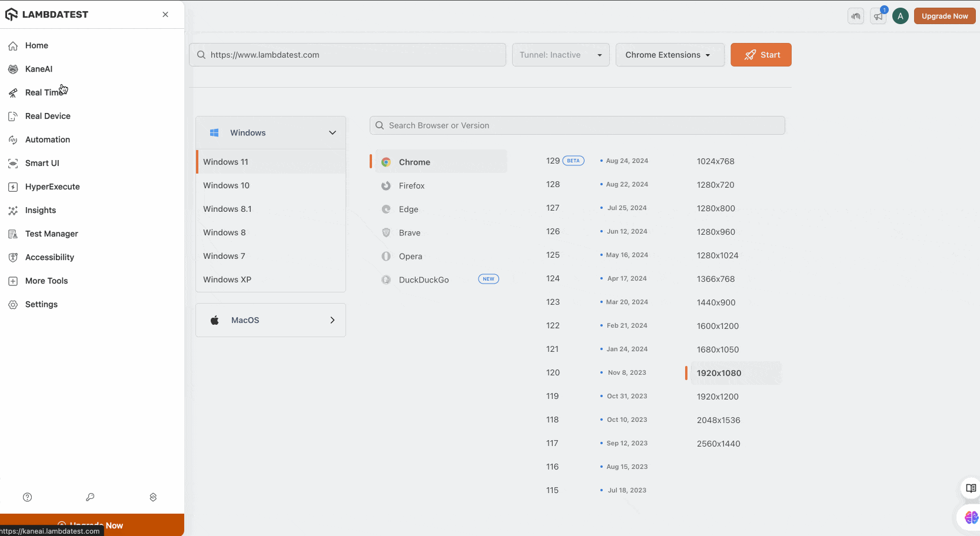The width and height of the screenshot is (980, 536).
Task: Open the announcements megaphone icon
Action: [878, 16]
